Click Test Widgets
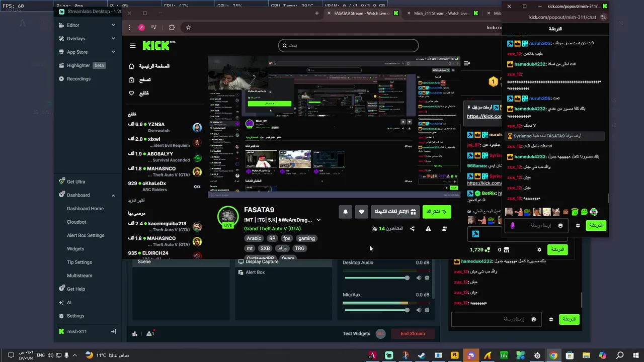This screenshot has width=644, height=362. [356, 334]
